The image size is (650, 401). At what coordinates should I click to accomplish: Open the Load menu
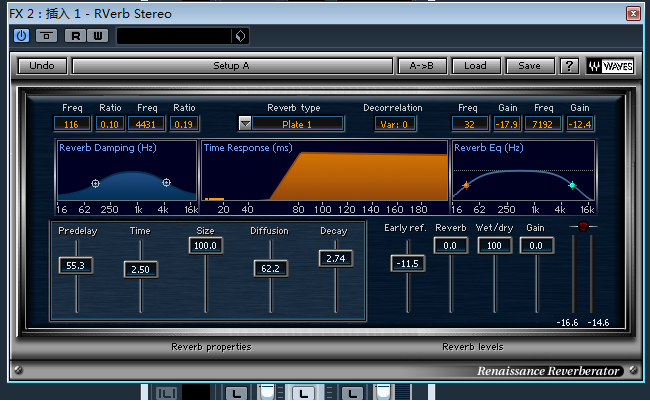click(476, 66)
